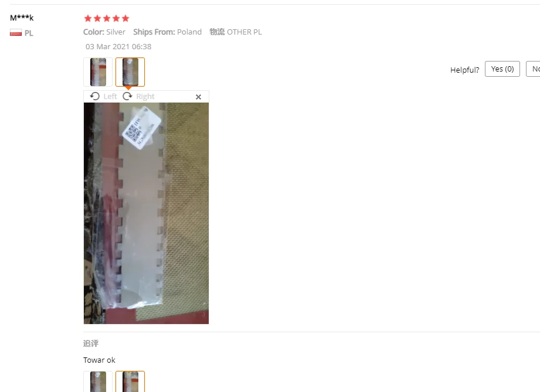Rotate the review photo right using the clockwise arrow

(x=127, y=96)
